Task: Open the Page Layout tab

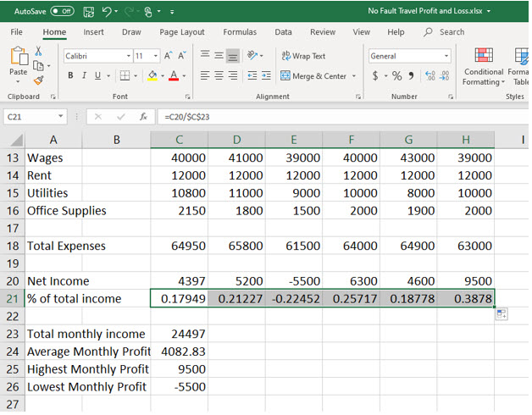Action: (x=182, y=32)
